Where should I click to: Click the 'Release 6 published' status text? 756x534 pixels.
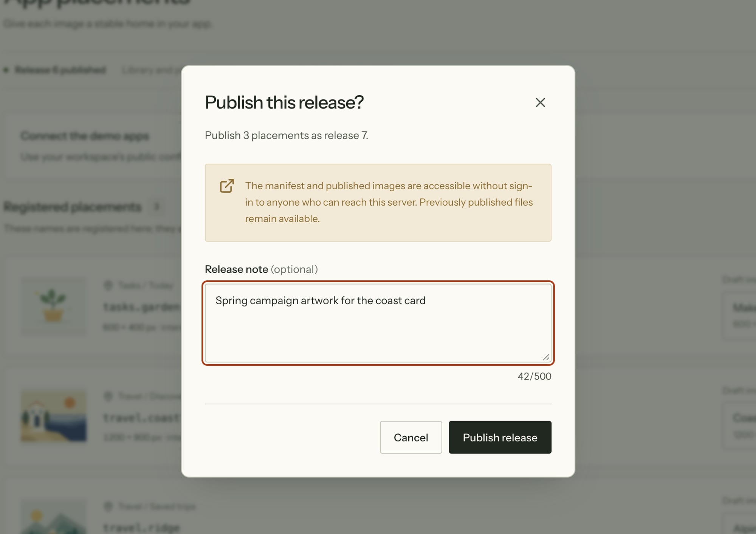60,70
